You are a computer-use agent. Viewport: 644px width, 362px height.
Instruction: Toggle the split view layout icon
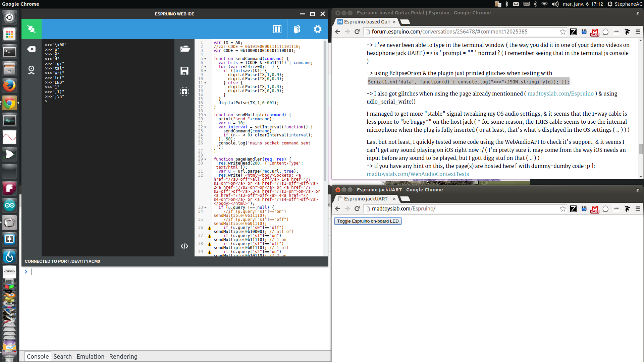tap(277, 29)
